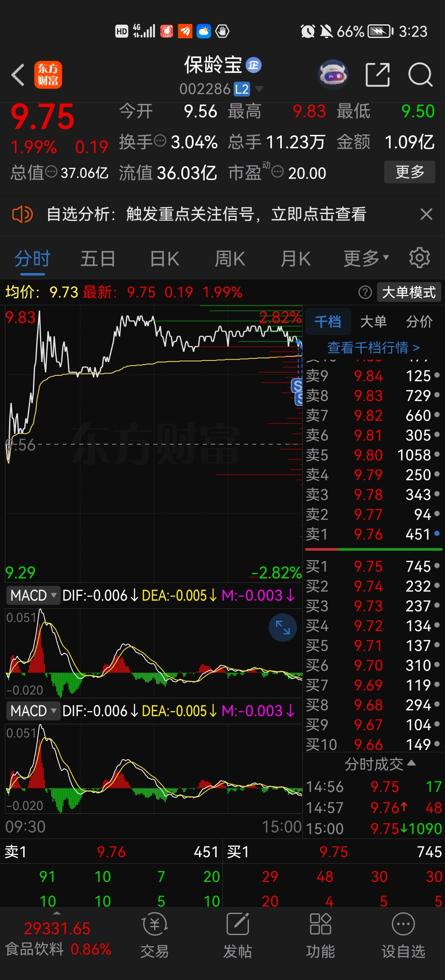Tap the L2 level badge
Image resolution: width=445 pixels, height=980 pixels.
(x=242, y=89)
